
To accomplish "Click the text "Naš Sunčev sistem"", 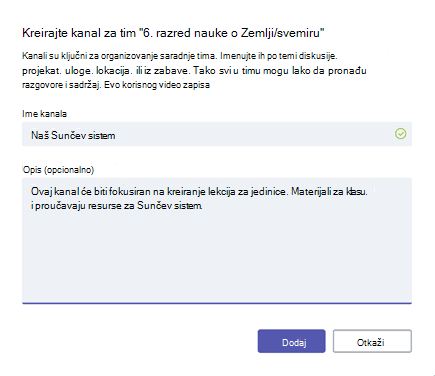I will click(x=73, y=136).
